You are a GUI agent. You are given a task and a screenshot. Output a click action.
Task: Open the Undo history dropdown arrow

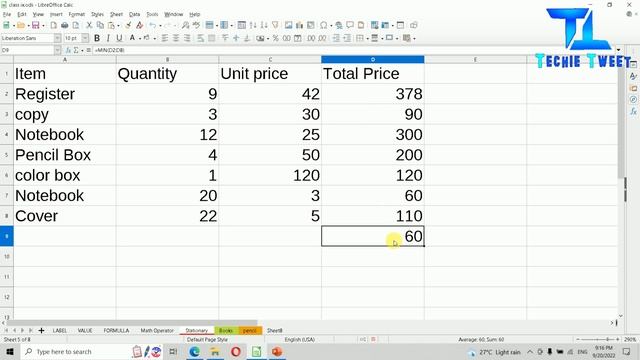point(160,26)
